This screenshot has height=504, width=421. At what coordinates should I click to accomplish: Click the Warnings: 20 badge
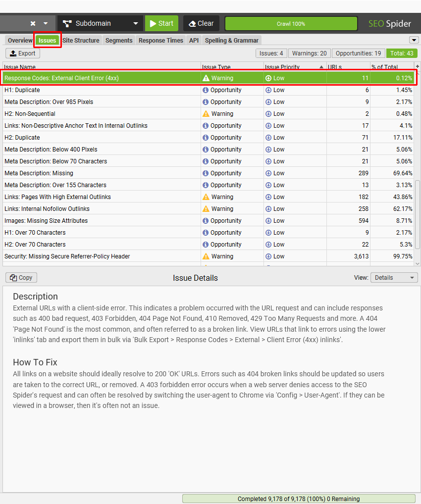tap(309, 53)
